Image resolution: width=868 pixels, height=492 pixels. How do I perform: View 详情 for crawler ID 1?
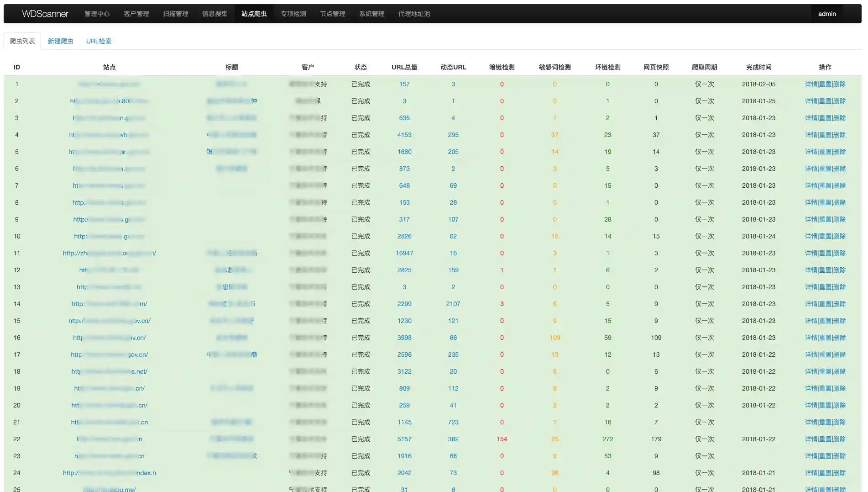[x=811, y=84]
